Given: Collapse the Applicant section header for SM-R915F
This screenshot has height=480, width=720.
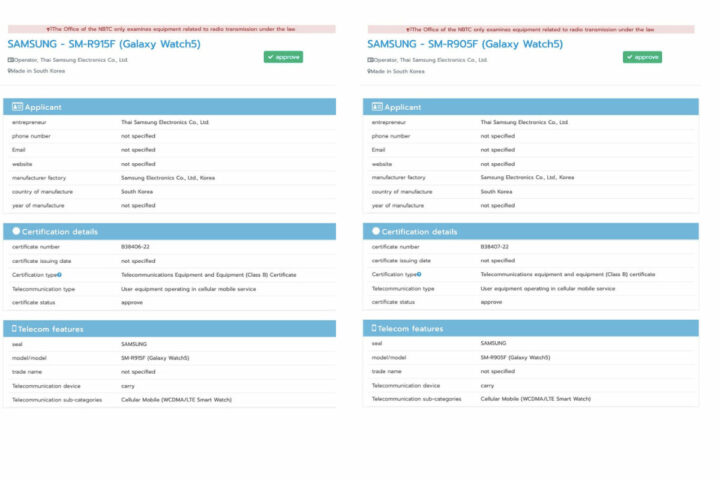Looking at the screenshot, I should coord(170,107).
